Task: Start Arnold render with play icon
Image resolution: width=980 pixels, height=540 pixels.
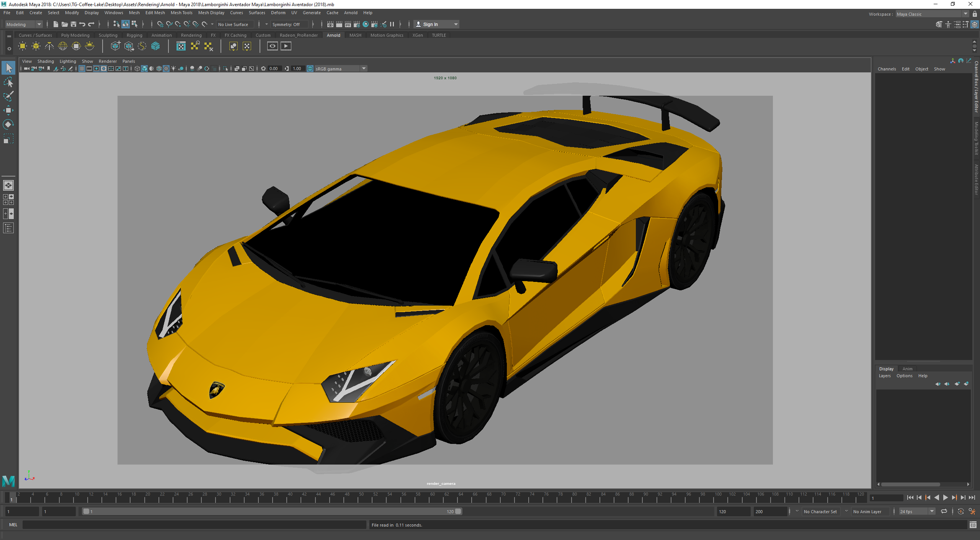Action: [x=286, y=46]
